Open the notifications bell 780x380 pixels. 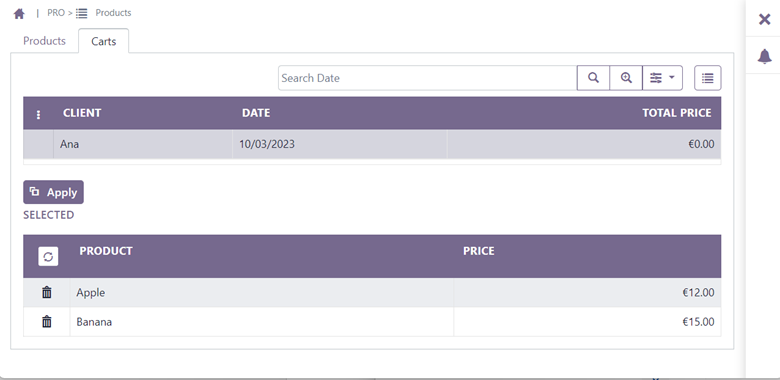[x=764, y=56]
